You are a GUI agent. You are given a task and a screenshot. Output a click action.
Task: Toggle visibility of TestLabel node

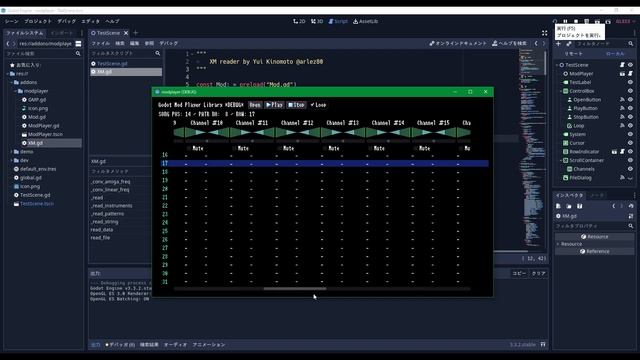point(630,82)
